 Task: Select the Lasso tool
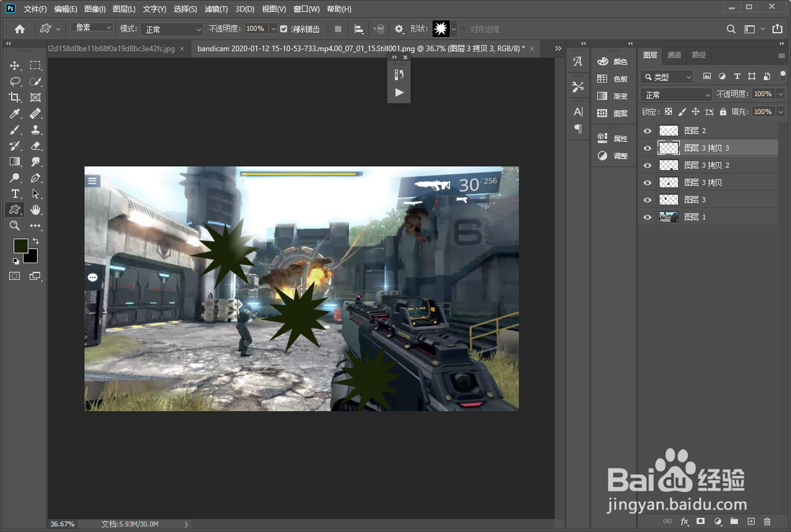(x=15, y=81)
